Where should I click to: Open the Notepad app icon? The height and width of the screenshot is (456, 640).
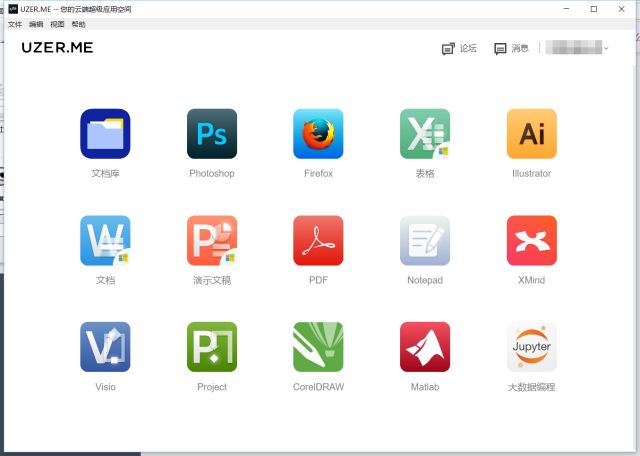(x=425, y=240)
